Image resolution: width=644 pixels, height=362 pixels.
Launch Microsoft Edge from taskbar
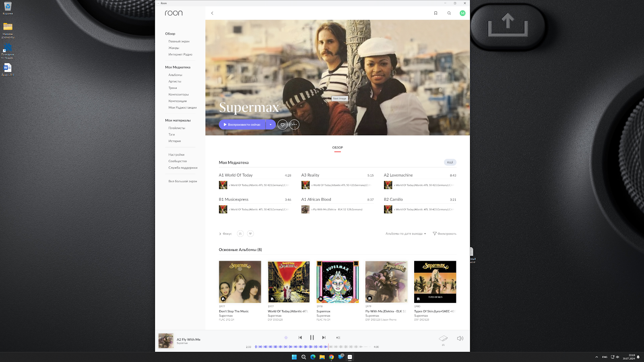click(x=313, y=357)
